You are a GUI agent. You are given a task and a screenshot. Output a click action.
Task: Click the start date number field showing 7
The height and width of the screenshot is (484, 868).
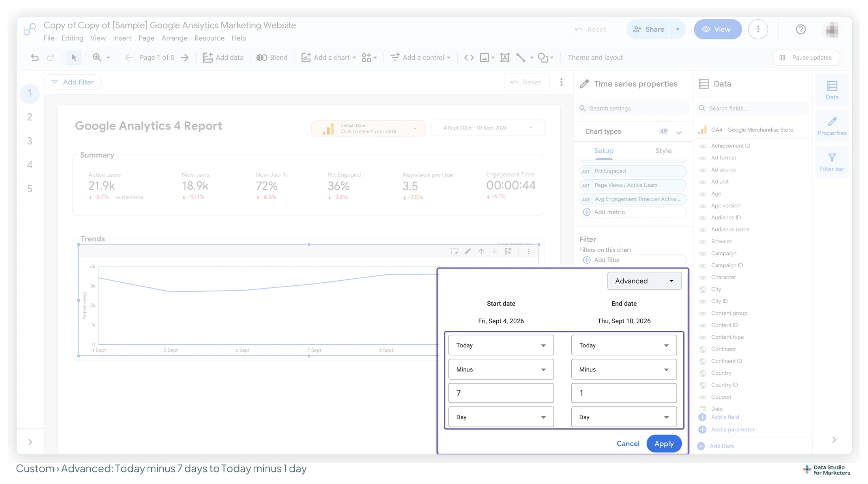click(501, 393)
